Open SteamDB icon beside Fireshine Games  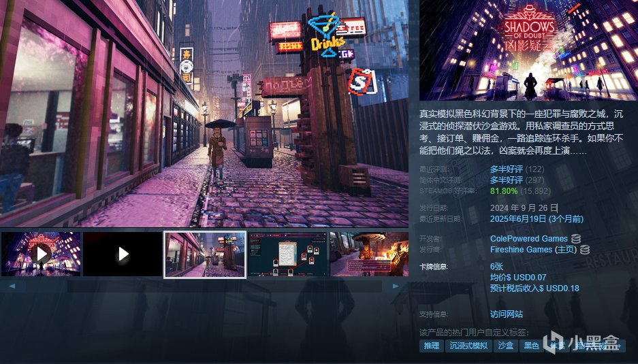pyautogui.click(x=585, y=249)
